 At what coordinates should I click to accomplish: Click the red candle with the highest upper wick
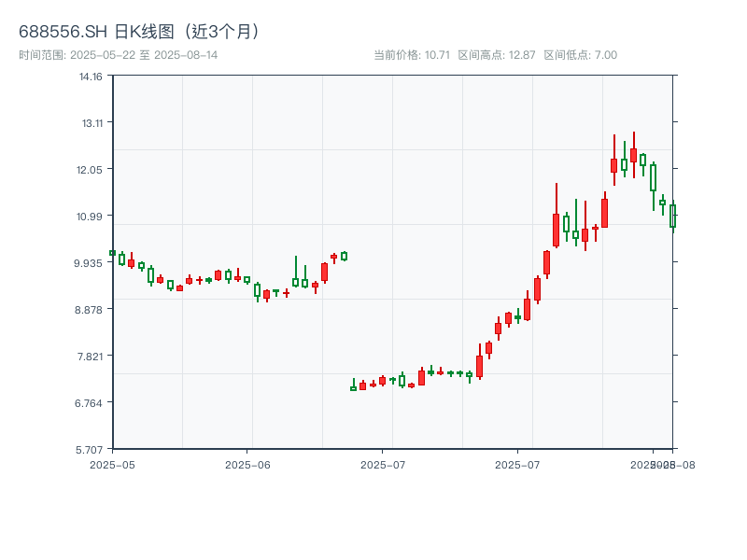click(x=634, y=155)
